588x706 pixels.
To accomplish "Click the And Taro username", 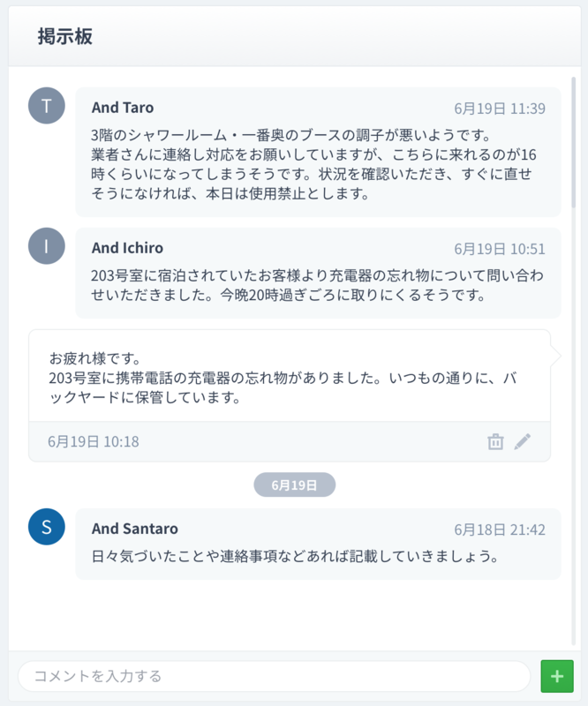I will click(x=123, y=108).
